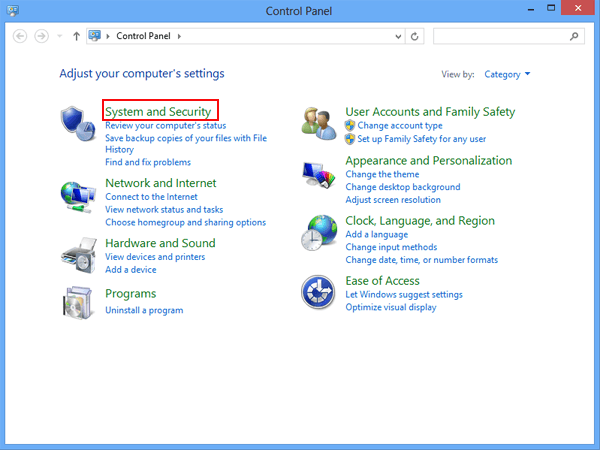The width and height of the screenshot is (600, 450).
Task: Click Adjust screen resolution
Action: (393, 200)
